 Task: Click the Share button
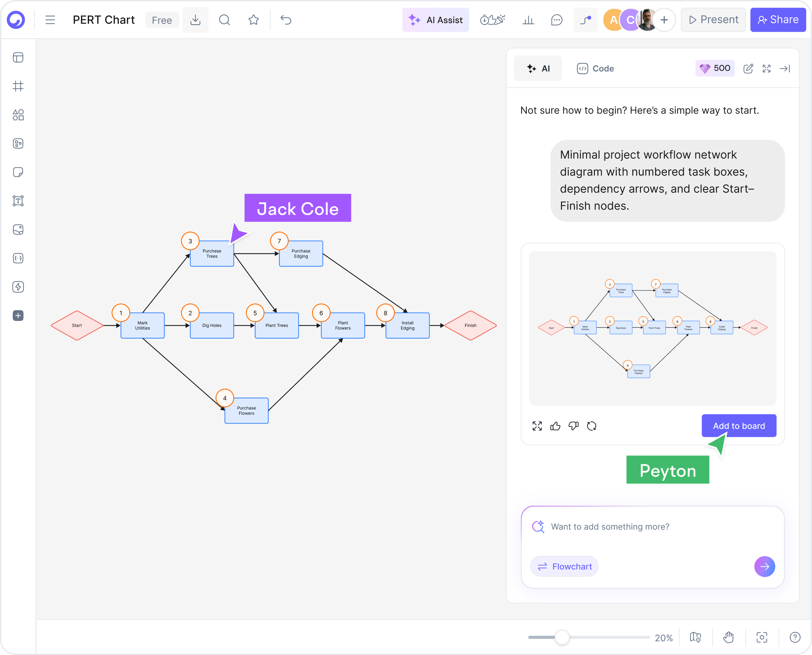click(778, 20)
